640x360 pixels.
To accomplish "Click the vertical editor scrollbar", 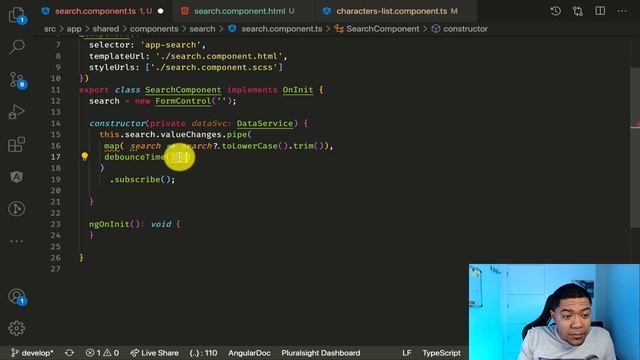I will (x=635, y=147).
